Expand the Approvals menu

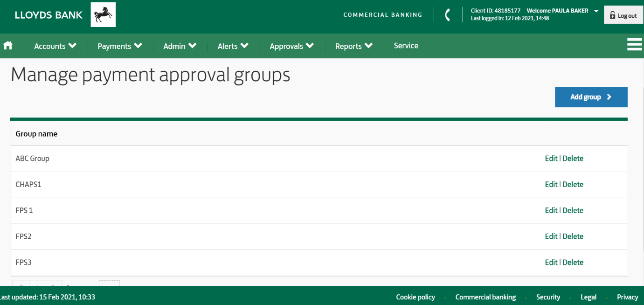(x=292, y=46)
